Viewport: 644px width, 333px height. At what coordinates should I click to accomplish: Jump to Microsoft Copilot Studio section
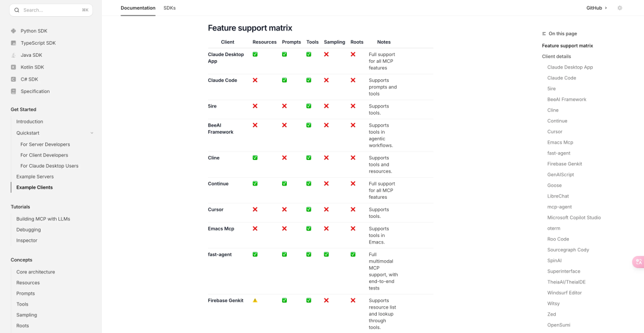coord(574,218)
